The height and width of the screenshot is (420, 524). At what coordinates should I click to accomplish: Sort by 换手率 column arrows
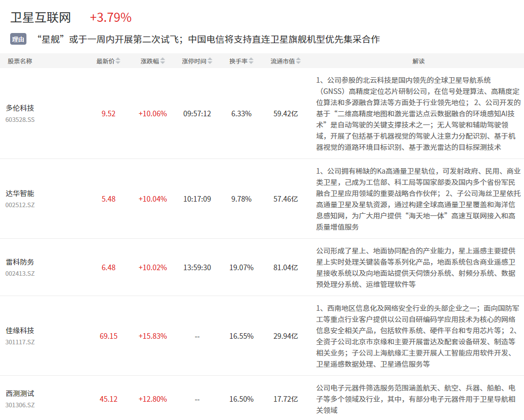point(251,61)
